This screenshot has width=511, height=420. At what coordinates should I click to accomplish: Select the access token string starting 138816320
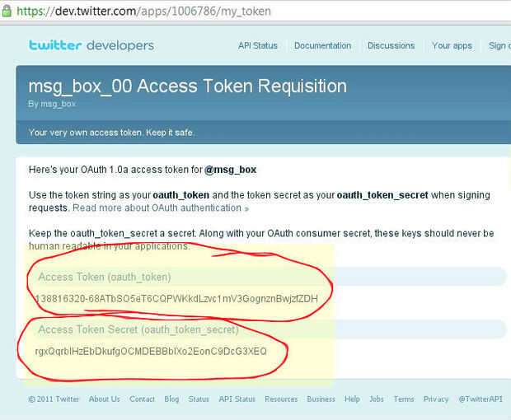[176, 299]
